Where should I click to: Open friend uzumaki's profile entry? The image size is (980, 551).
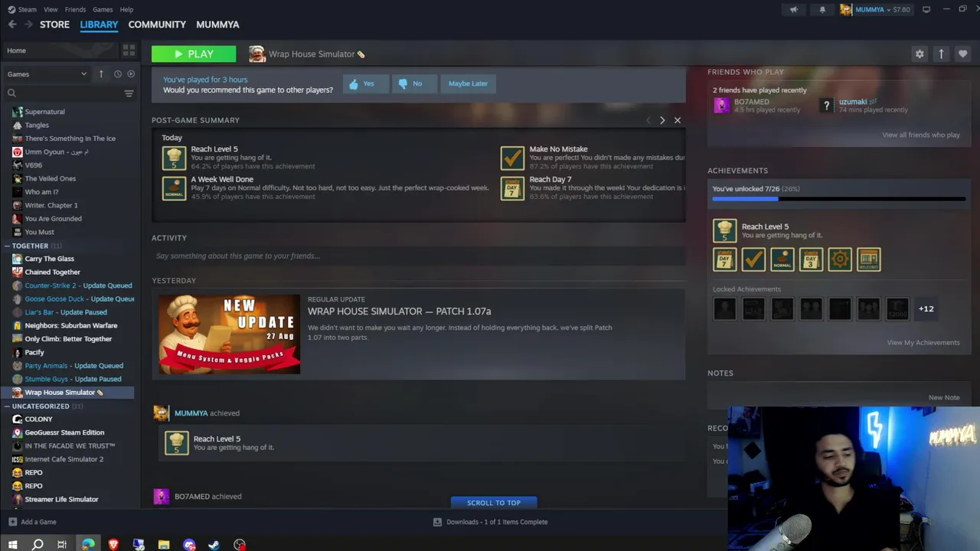tap(865, 106)
